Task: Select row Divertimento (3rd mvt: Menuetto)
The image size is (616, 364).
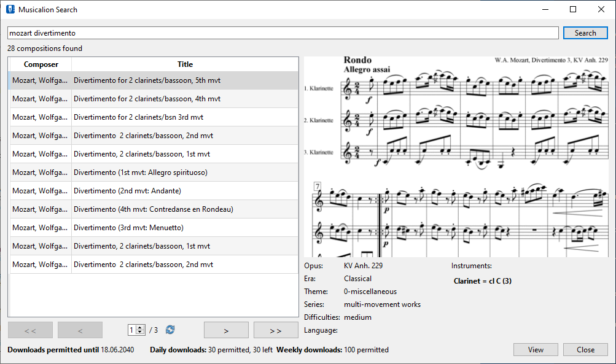Action: click(x=154, y=228)
